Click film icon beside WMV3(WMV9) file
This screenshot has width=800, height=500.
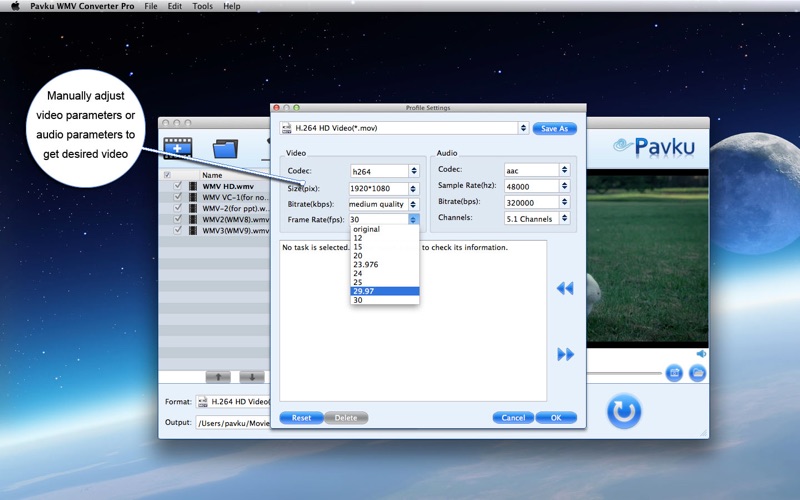[193, 231]
